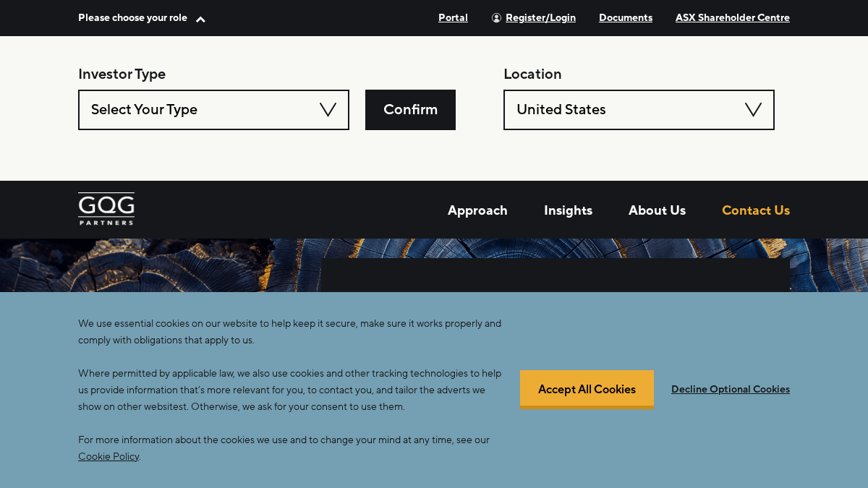Visit the ASX Shareholder Centre link
868x488 pixels.
coord(733,18)
